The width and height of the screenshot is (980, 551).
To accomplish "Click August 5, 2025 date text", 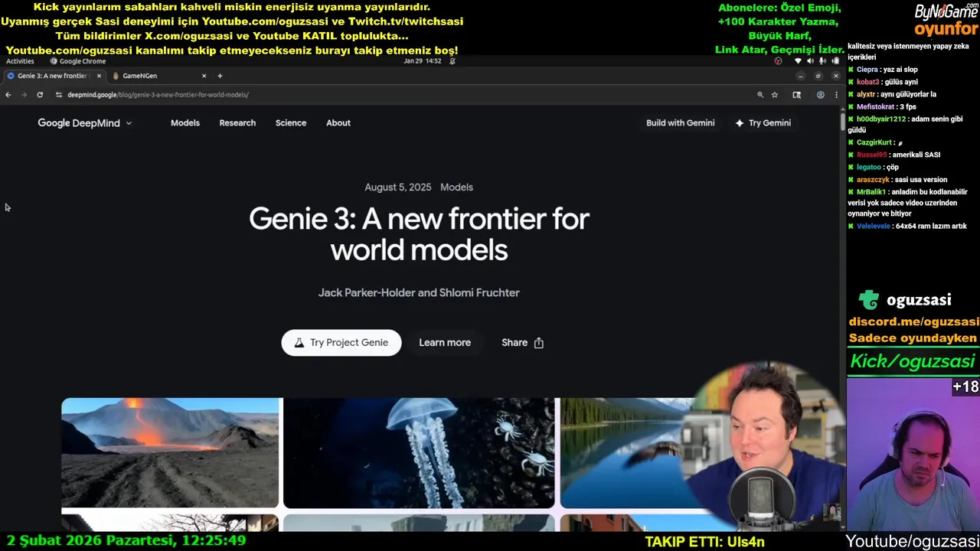I will [398, 187].
